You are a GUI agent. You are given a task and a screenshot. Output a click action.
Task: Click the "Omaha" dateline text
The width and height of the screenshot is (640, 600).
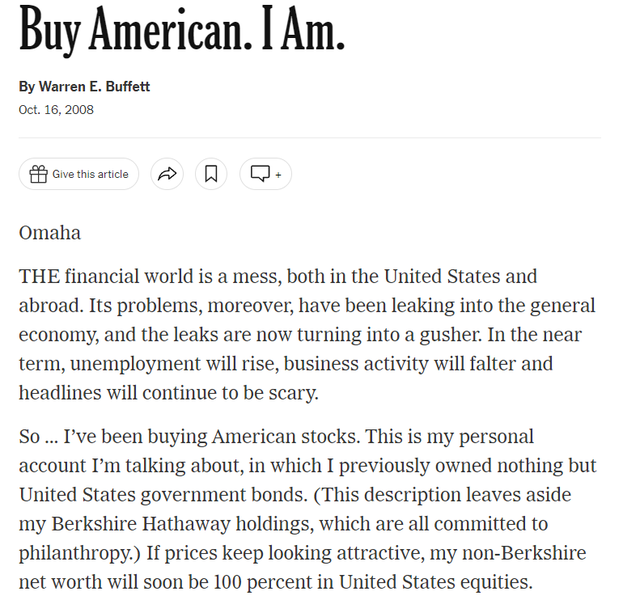tap(50, 233)
